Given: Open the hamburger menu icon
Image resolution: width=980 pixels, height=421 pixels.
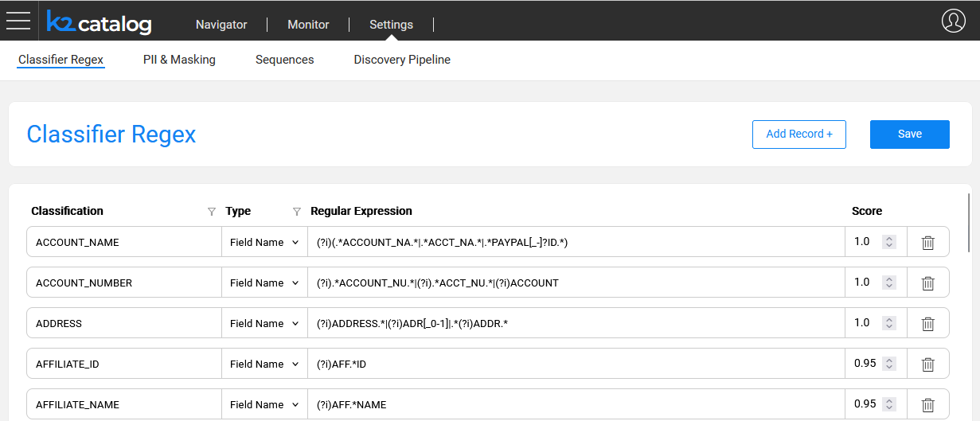Looking at the screenshot, I should click(x=18, y=21).
